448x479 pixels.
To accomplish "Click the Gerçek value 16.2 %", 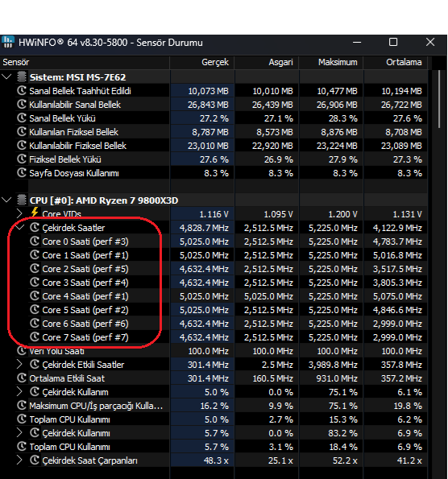I will click(214, 406).
